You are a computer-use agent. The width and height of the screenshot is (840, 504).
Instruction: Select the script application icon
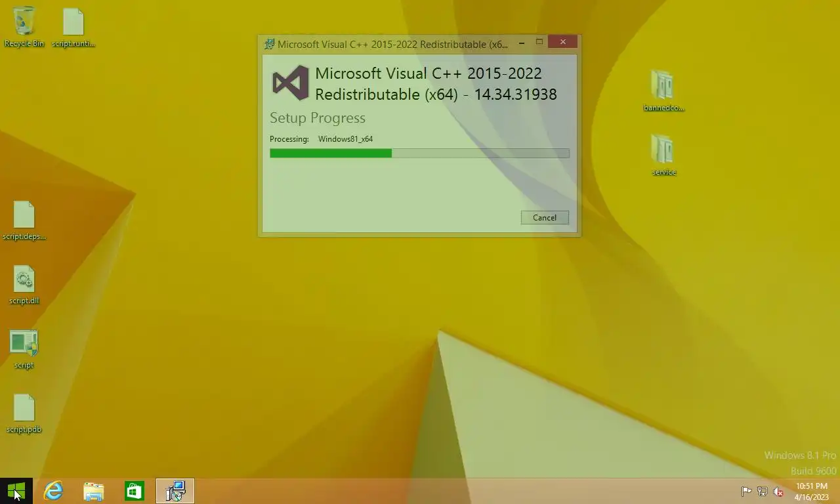(x=24, y=348)
